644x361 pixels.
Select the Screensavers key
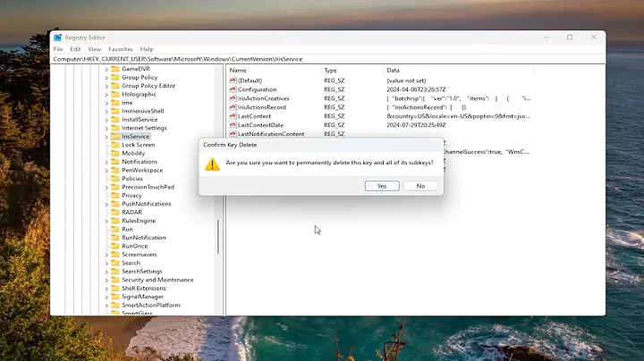(x=140, y=255)
